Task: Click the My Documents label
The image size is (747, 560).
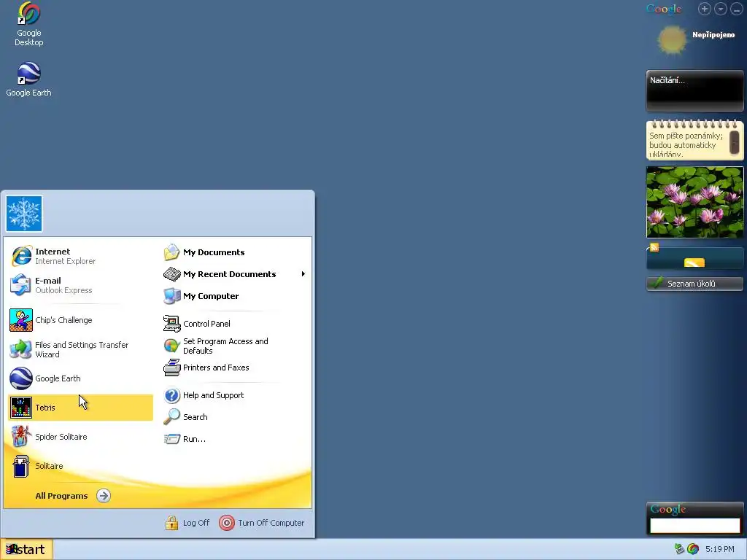Action: click(x=214, y=252)
